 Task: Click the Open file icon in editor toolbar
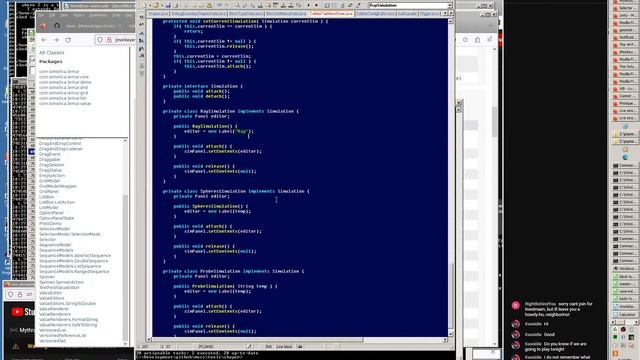156,6
